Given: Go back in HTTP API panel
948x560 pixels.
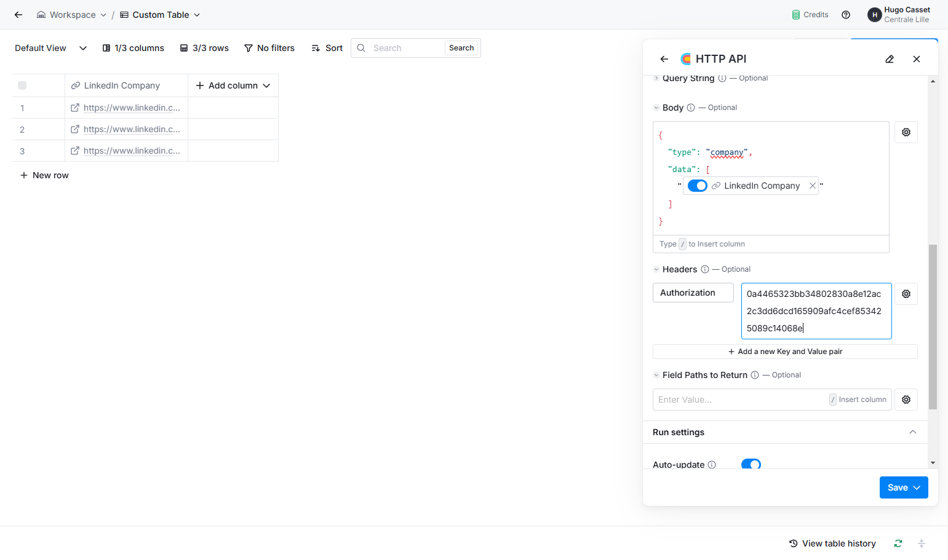Looking at the screenshot, I should (664, 59).
